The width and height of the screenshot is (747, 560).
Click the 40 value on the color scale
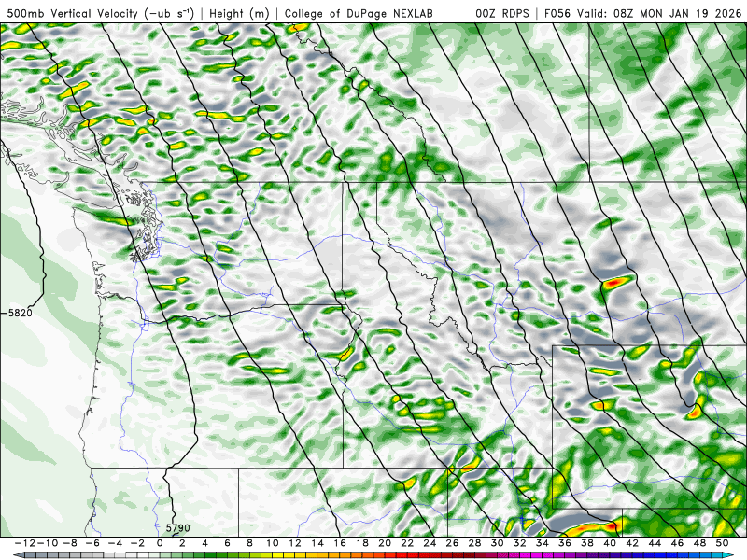pos(610,543)
